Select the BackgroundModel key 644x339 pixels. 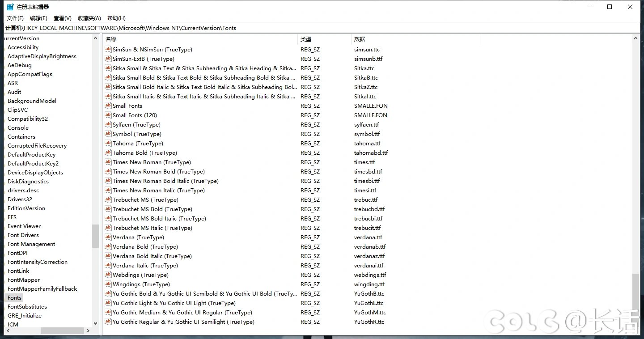[32, 101]
